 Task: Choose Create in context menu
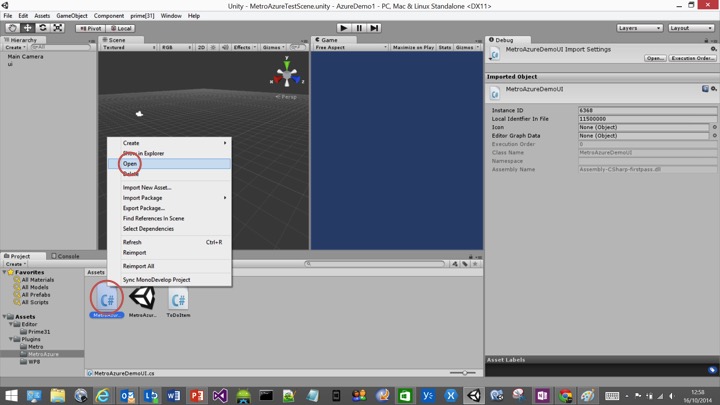pyautogui.click(x=169, y=143)
